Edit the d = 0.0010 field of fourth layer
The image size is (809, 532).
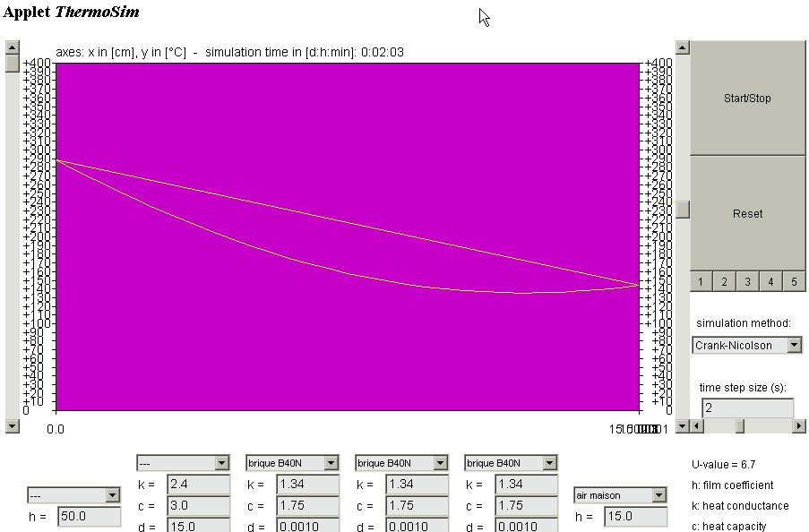[527, 526]
